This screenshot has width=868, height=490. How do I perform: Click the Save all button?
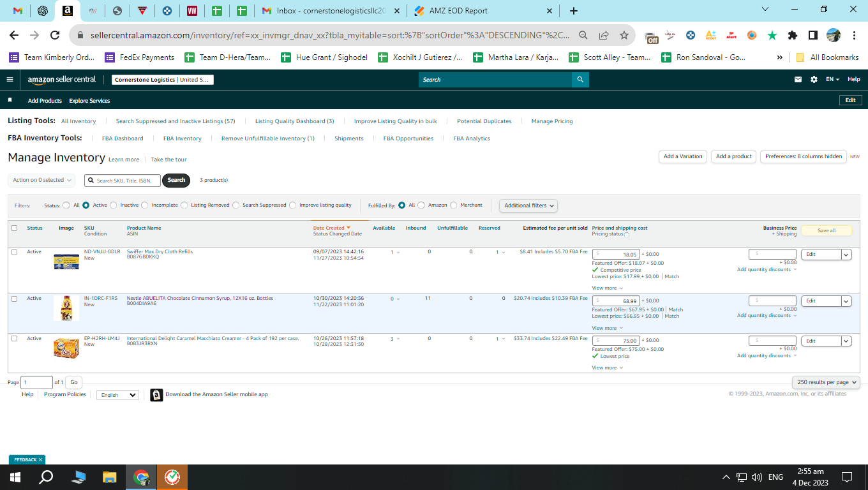pos(827,230)
